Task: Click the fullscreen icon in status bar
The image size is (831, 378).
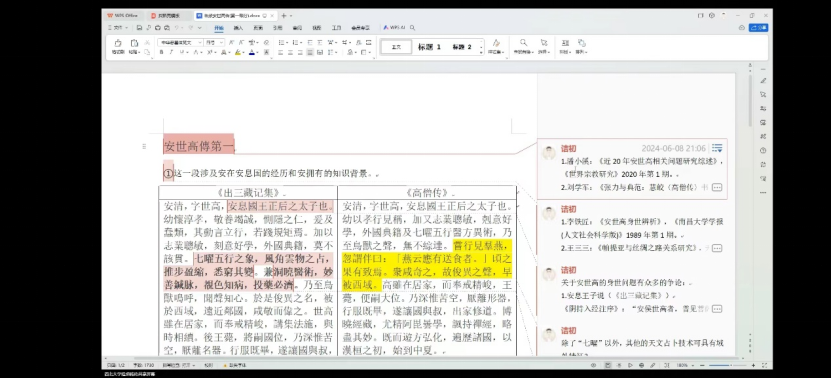Action: pos(764,365)
